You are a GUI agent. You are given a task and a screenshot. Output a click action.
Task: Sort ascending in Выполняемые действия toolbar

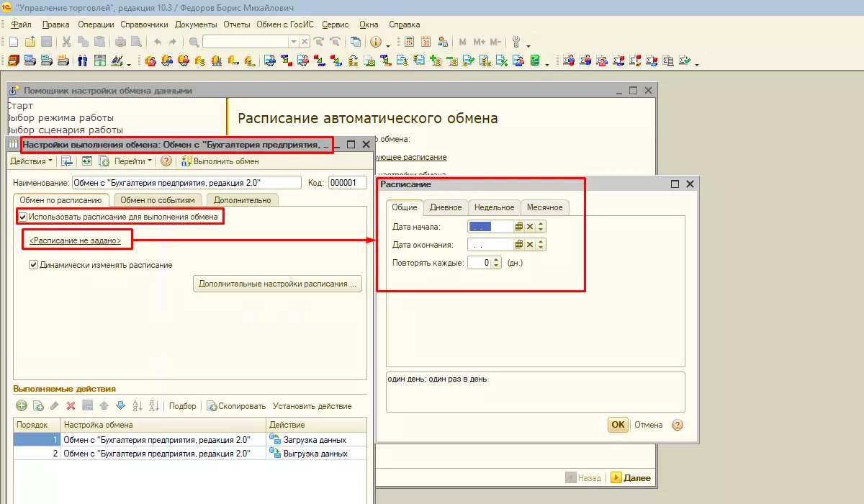click(x=138, y=406)
